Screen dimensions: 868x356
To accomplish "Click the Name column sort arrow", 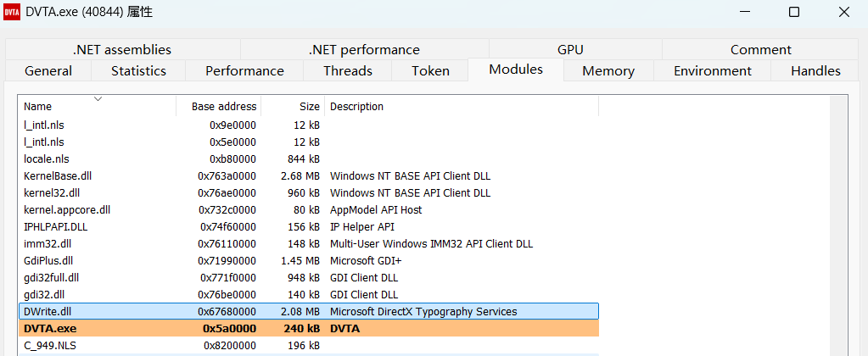I will click(x=98, y=99).
